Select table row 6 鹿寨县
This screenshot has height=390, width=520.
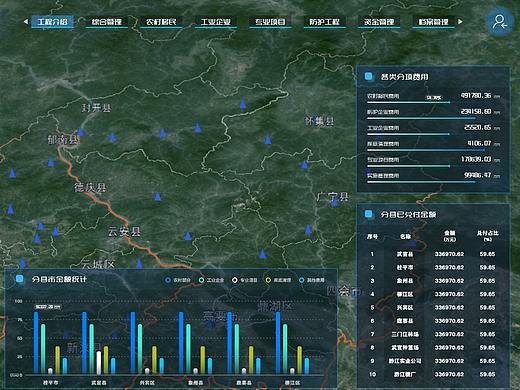click(x=433, y=321)
